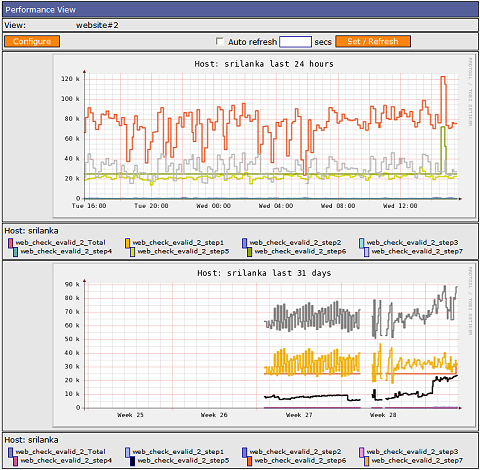The image size is (480, 470).
Task: Click the web_check_evalid_2_step1 swatch in the 24-hour legend
Action: 127,243
